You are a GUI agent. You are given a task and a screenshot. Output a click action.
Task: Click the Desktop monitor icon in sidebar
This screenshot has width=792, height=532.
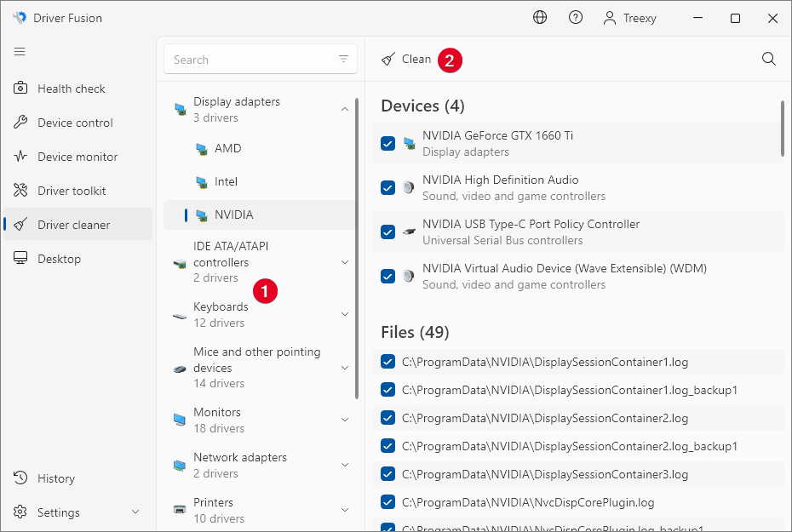[20, 258]
